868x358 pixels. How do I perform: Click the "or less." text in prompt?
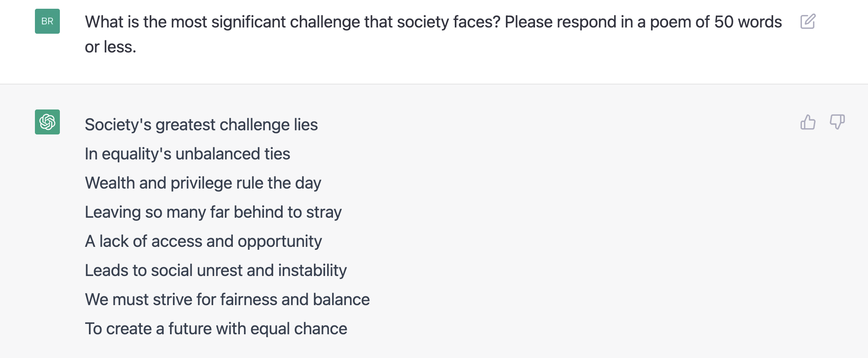point(111,47)
